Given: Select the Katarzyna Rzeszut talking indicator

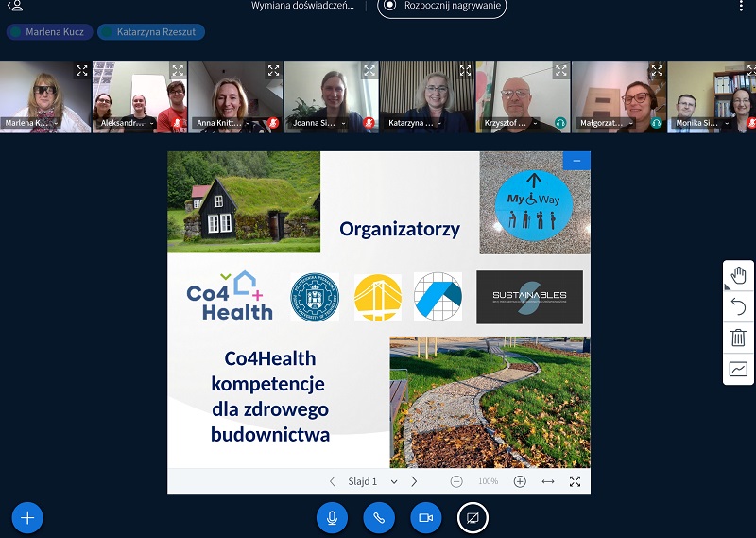Looking at the screenshot, I should [x=151, y=32].
